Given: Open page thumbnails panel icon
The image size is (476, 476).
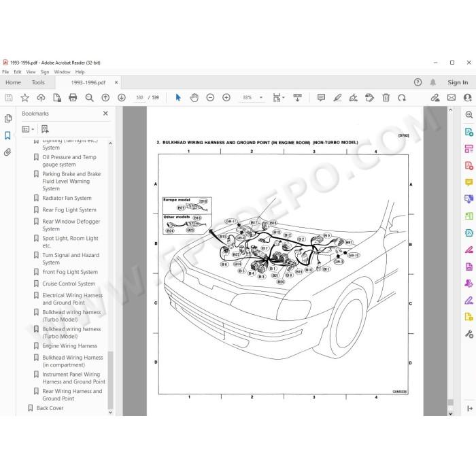Looking at the screenshot, I should tap(8, 118).
